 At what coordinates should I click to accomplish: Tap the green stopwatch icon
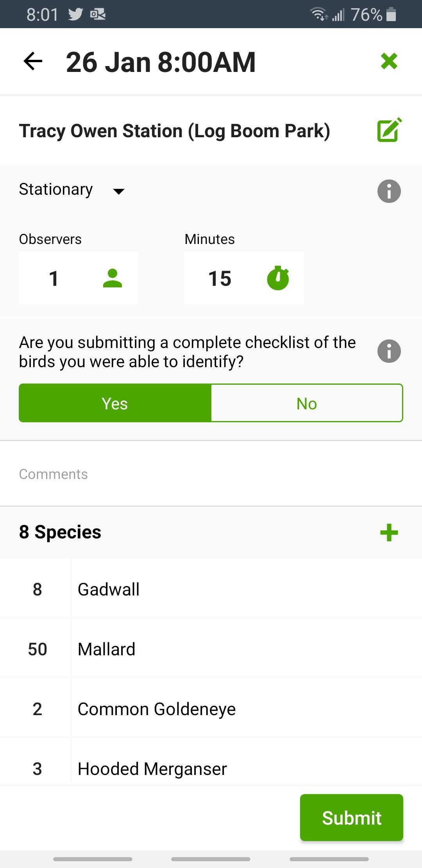coord(278,278)
